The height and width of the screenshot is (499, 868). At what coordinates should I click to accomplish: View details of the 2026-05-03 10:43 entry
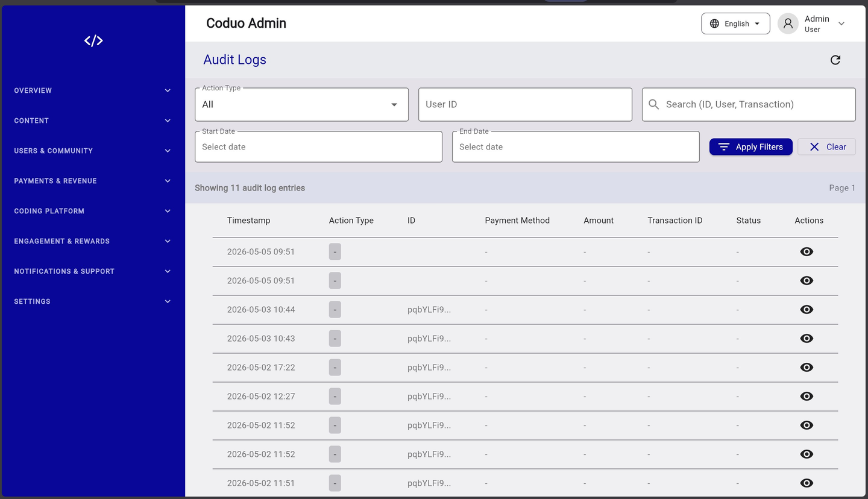point(807,339)
